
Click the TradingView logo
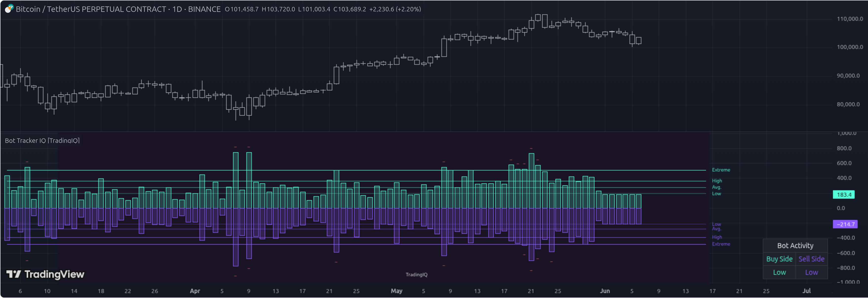[45, 275]
